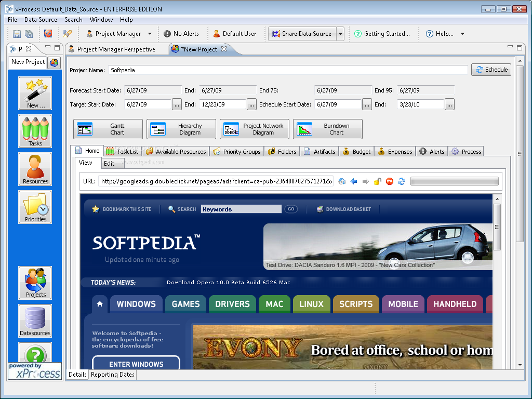Close the P view tab in left panel
532x399 pixels.
pyautogui.click(x=29, y=49)
